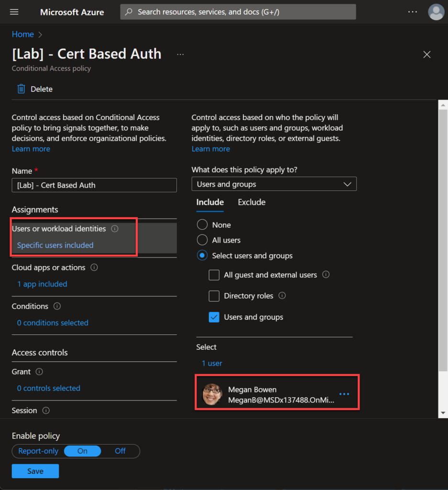Viewport: 448px width, 490px height.
Task: Set Enable policy to Report-only
Action: (x=38, y=451)
